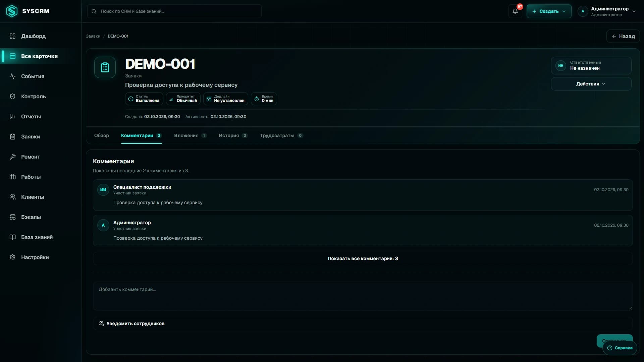Viewport: 644px width, 362px height.
Task: Open Настройки settings
Action: (x=41, y=257)
